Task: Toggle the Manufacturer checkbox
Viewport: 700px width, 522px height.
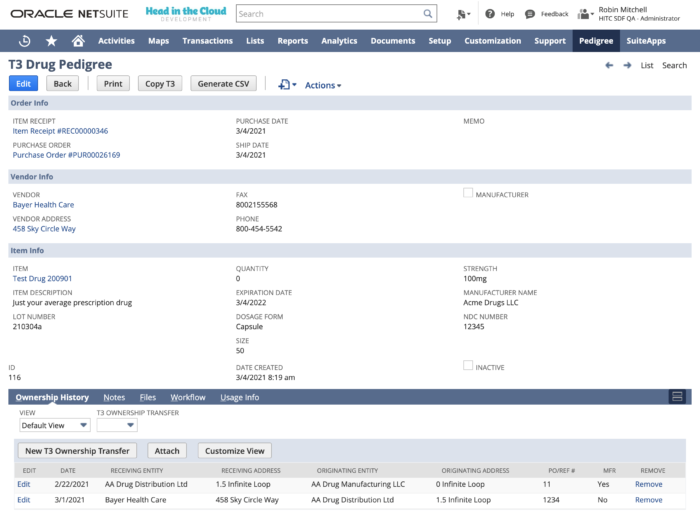Action: (x=468, y=193)
